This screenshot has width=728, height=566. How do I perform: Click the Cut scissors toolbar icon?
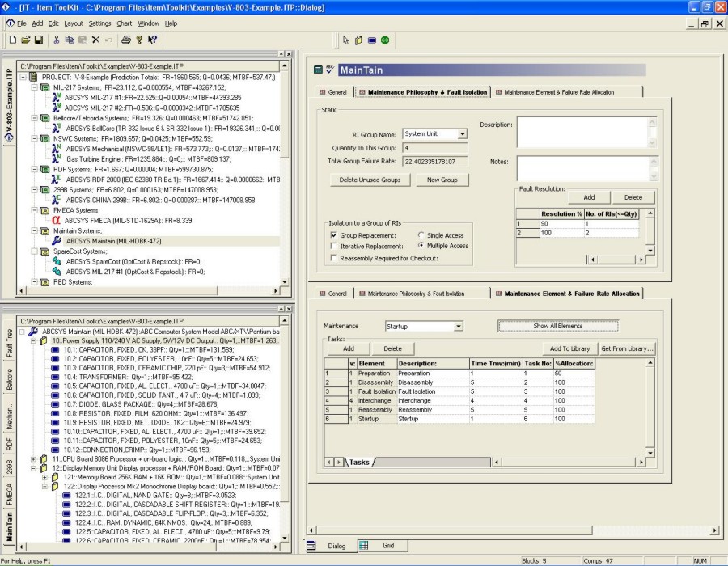click(x=56, y=40)
